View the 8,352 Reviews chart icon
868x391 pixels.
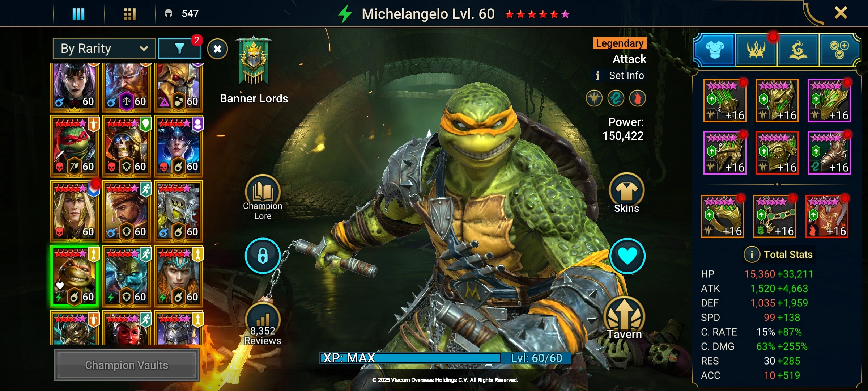263,320
